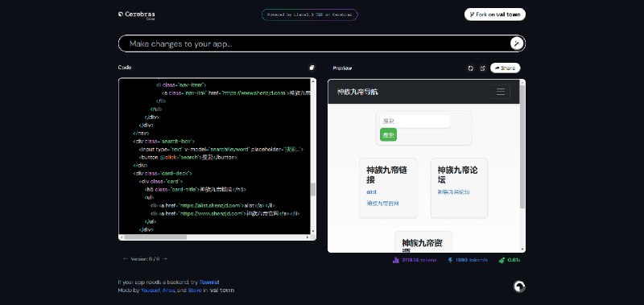Viewport: 644px width, 305px height.
Task: Open the Steve author link
Action: tap(195, 291)
